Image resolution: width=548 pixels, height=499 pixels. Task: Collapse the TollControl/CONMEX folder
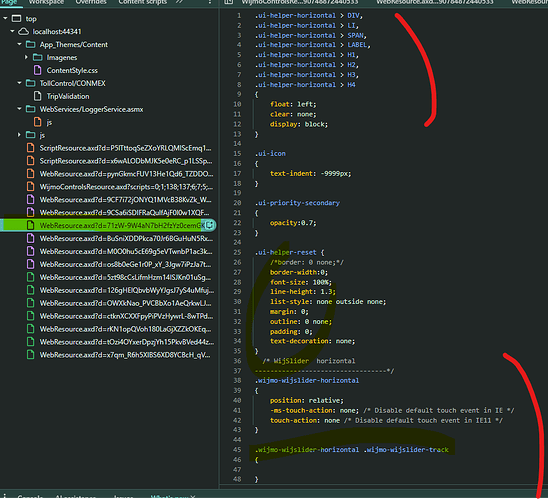click(19, 83)
